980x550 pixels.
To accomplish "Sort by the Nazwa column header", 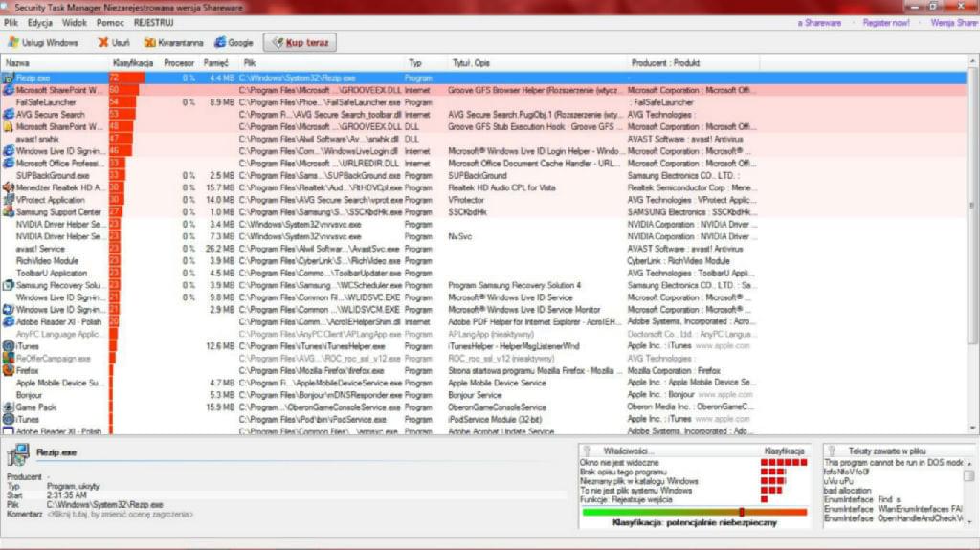I will [55, 63].
